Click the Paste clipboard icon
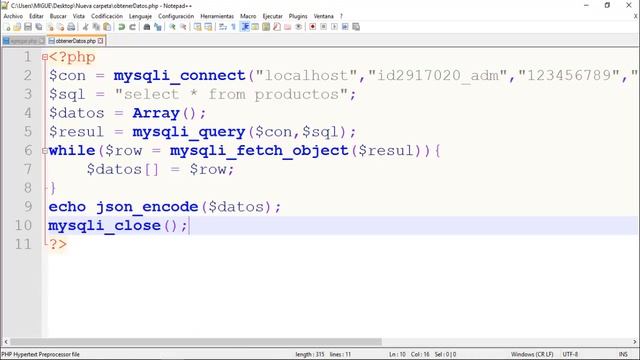Image resolution: width=640 pixels, height=360 pixels. 107,27
